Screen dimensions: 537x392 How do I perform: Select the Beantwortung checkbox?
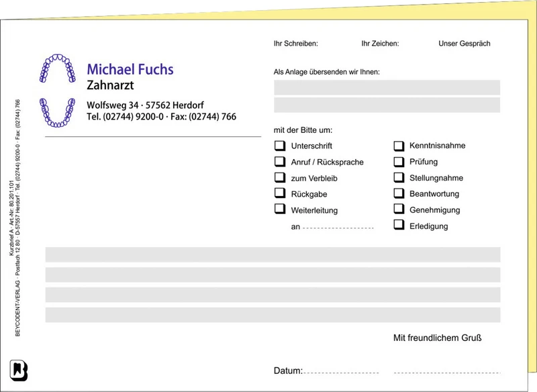click(399, 193)
